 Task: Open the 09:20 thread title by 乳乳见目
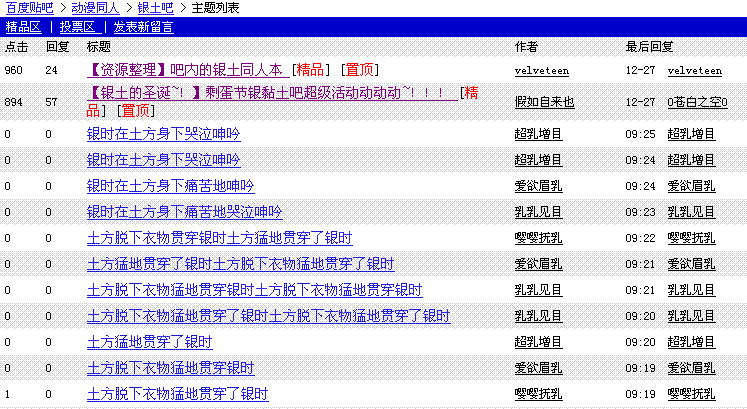point(269,316)
